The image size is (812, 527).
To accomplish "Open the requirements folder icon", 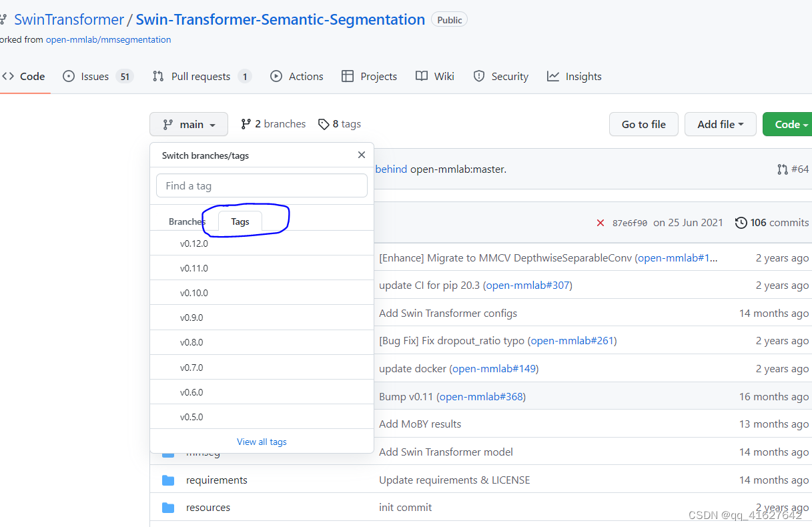I will [168, 480].
